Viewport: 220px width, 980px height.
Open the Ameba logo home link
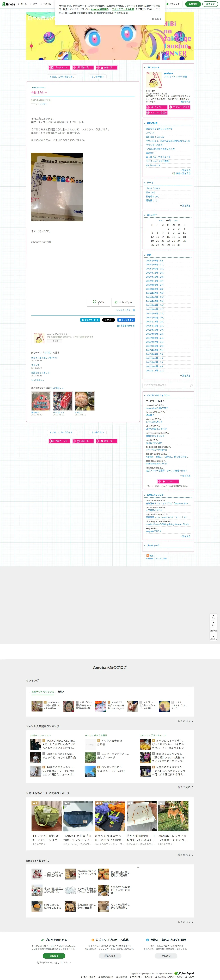8,4
